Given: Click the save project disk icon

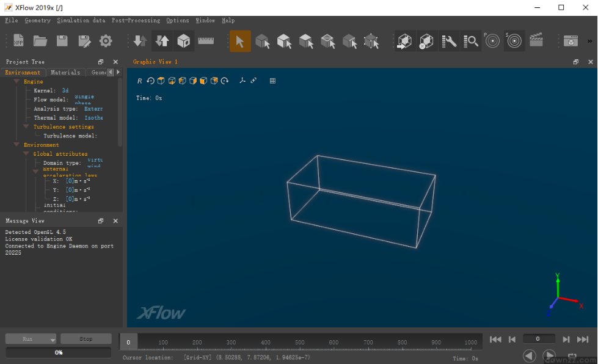Looking at the screenshot, I should point(62,41).
